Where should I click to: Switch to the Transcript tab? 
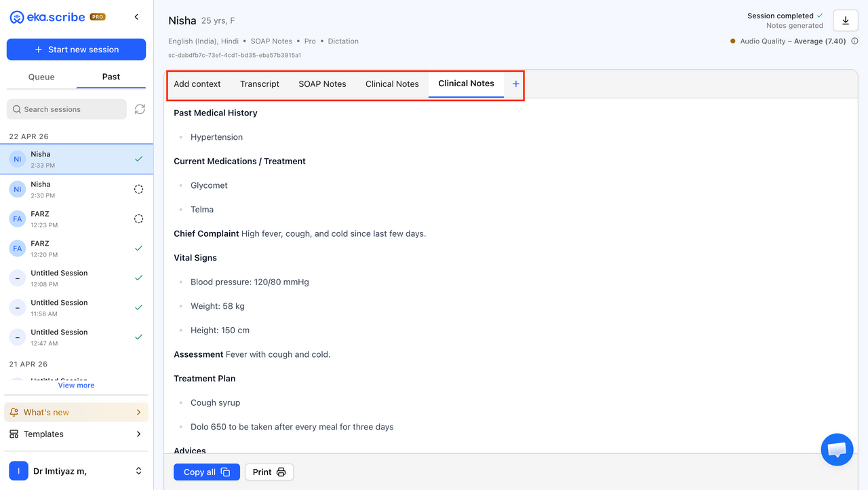(259, 84)
